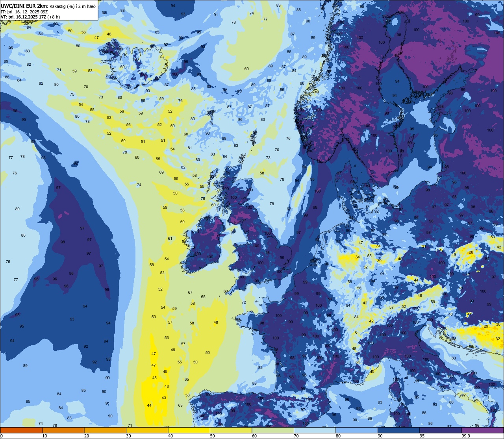Click the '60' tick label on legend scale
Viewport: 504px width, 439px height.
point(254,436)
